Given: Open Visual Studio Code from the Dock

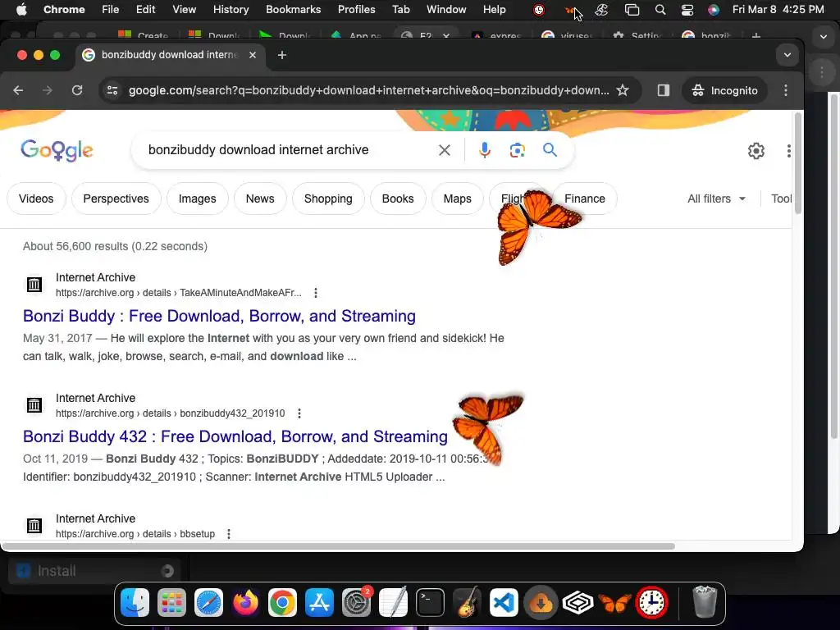Looking at the screenshot, I should 504,603.
